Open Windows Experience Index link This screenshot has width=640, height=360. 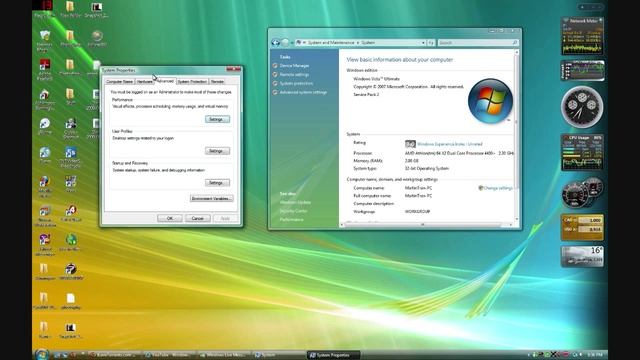pyautogui.click(x=449, y=144)
